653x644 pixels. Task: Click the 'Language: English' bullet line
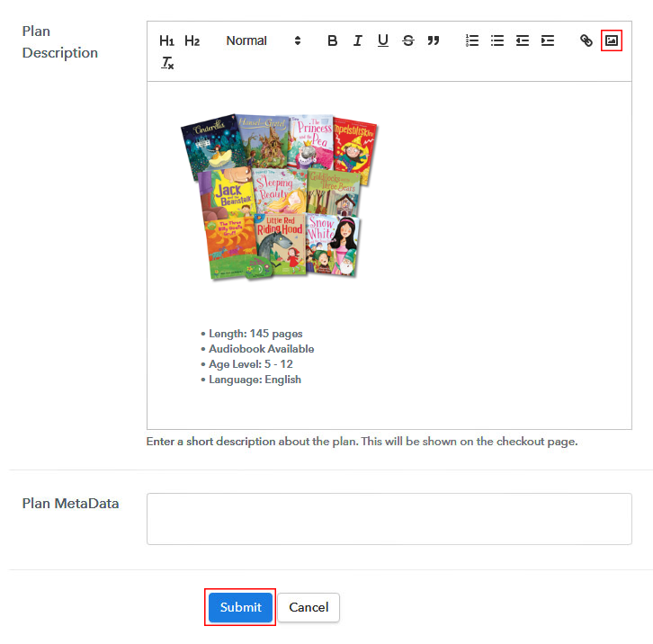[x=255, y=380]
